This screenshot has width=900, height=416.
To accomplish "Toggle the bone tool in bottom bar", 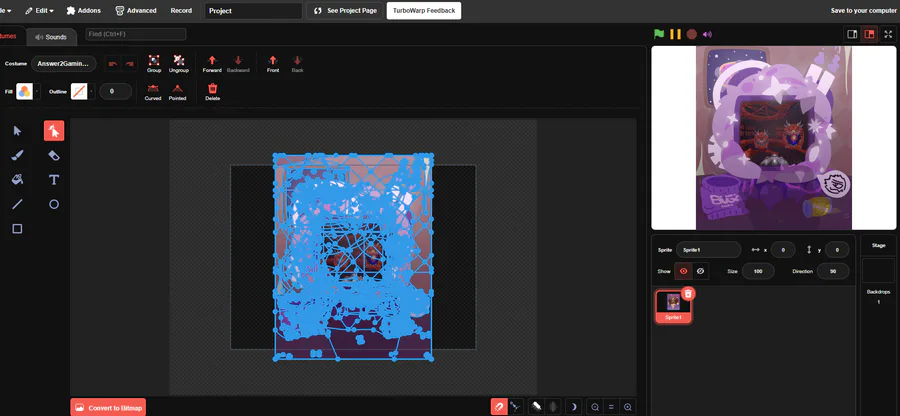I will pyautogui.click(x=516, y=407).
